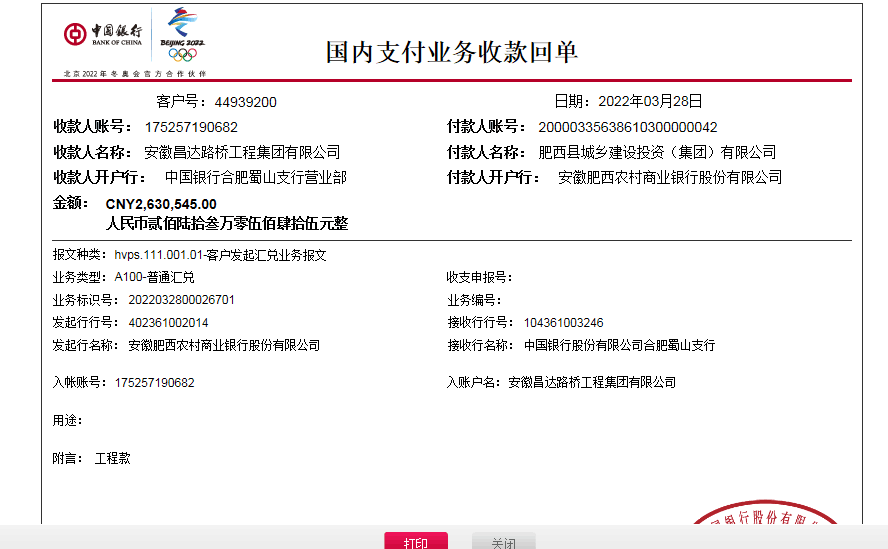This screenshot has width=888, height=549.
Task: Select customer number 44939200
Action: tap(245, 102)
